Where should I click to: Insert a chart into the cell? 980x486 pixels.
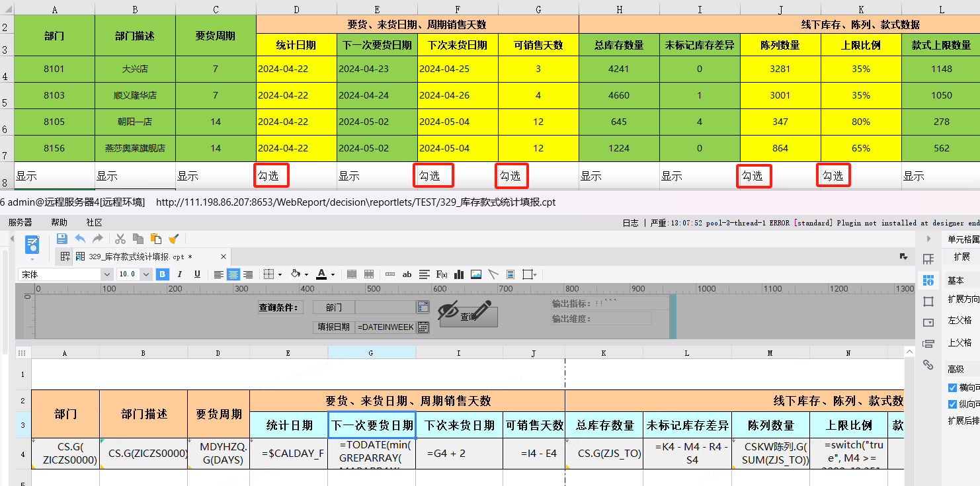[x=459, y=274]
